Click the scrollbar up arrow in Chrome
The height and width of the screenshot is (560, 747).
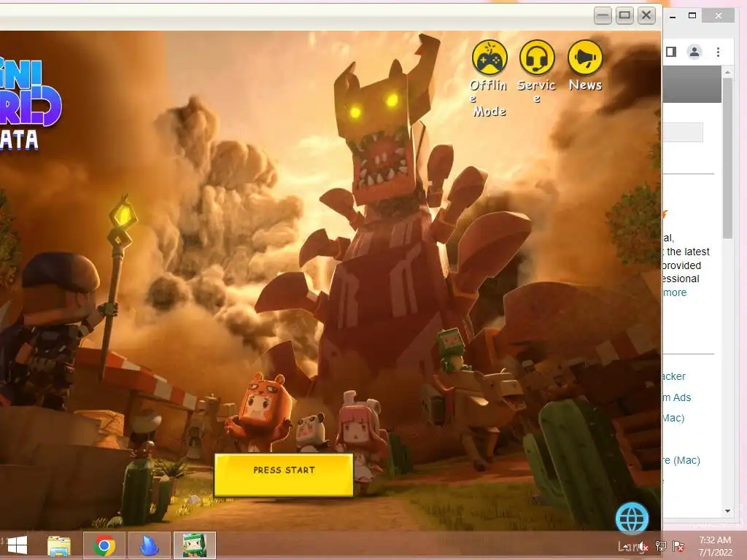pyautogui.click(x=727, y=72)
